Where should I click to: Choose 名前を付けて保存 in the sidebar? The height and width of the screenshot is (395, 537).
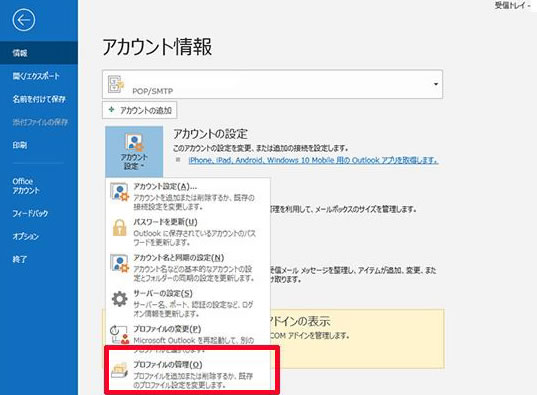coord(39,99)
